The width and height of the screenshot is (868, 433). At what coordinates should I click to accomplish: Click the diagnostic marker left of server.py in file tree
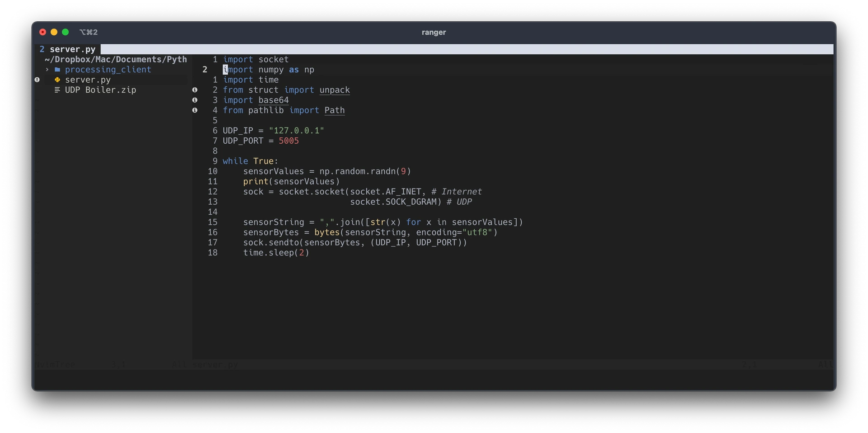pos(37,80)
